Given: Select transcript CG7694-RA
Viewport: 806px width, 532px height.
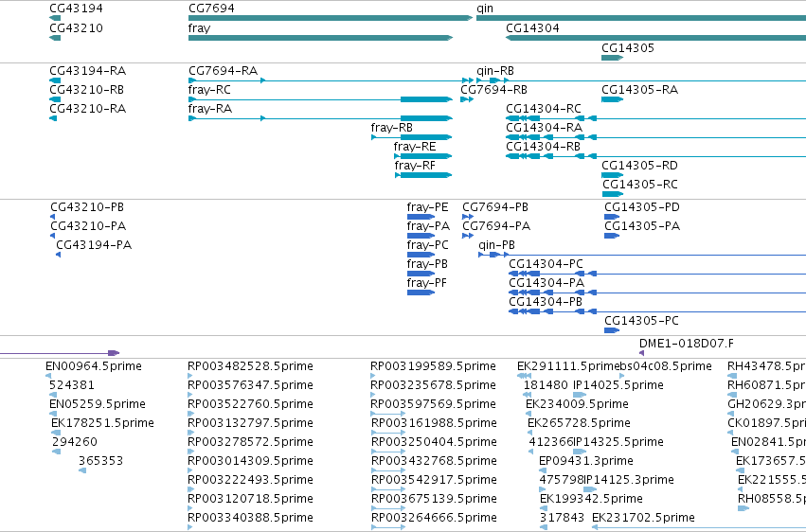Looking at the screenshot, I should pyautogui.click(x=331, y=80).
